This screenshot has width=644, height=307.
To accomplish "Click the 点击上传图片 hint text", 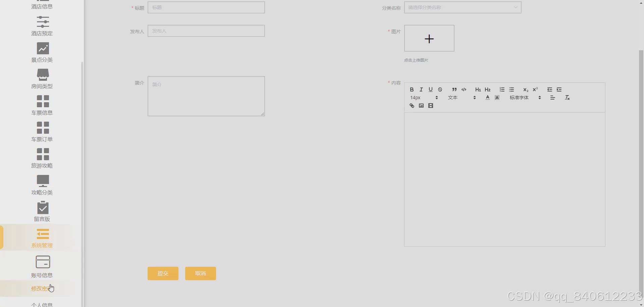I will 416,60.
